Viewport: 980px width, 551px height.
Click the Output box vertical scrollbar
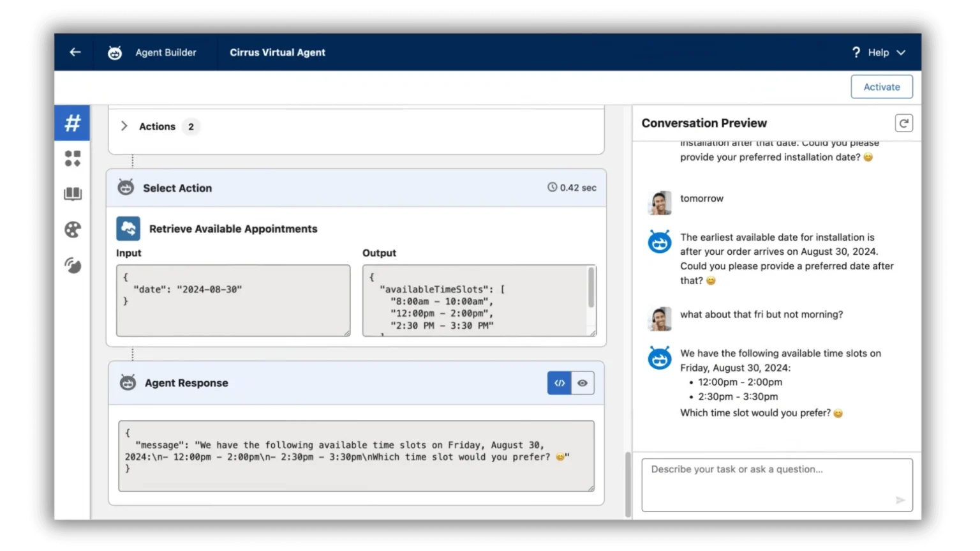591,289
